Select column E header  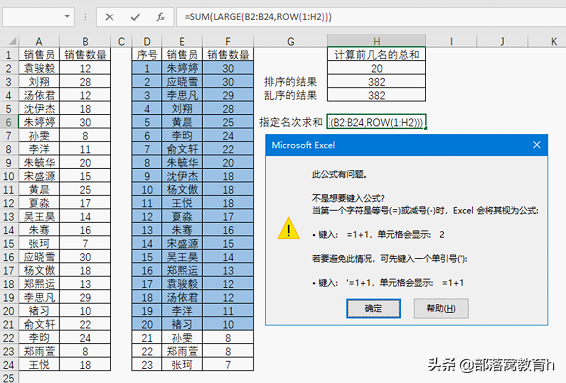coord(182,42)
